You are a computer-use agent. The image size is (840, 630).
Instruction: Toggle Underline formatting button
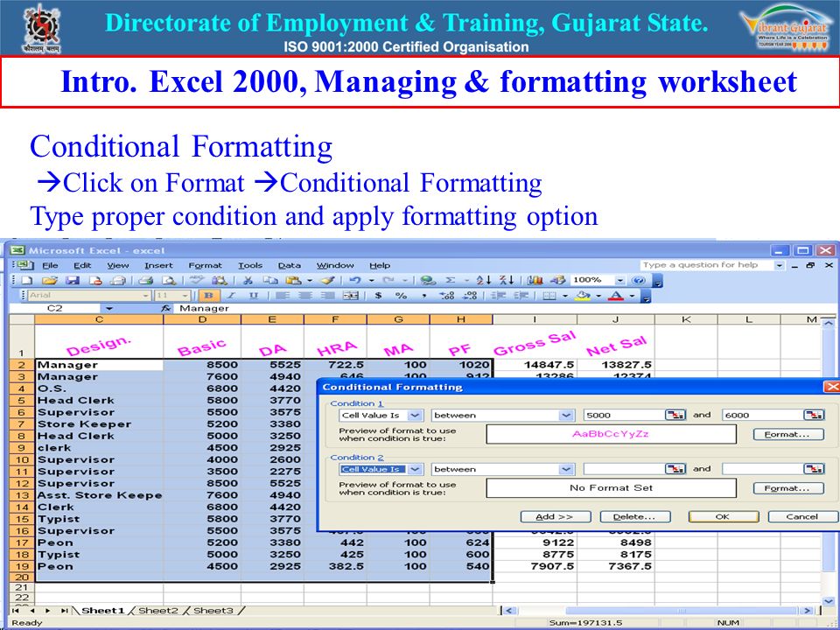[x=254, y=296]
